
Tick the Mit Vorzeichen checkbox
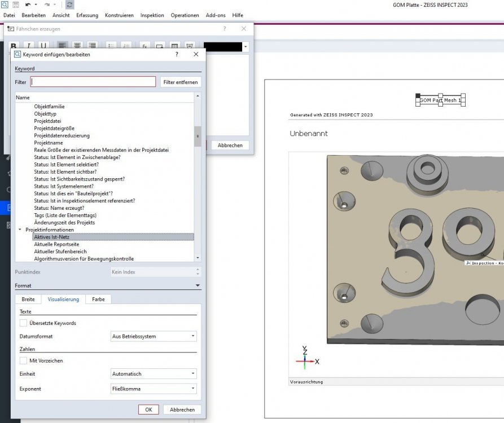(23, 360)
